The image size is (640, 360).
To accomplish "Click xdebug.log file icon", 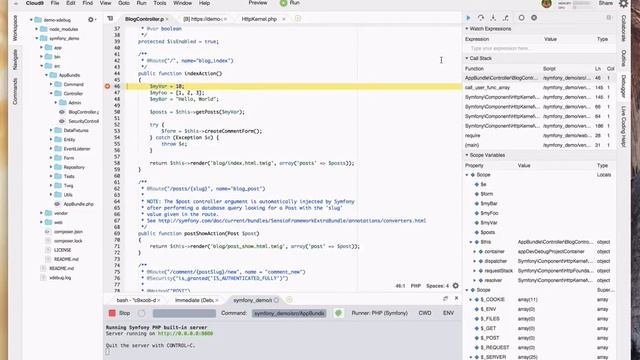I will click(43, 278).
